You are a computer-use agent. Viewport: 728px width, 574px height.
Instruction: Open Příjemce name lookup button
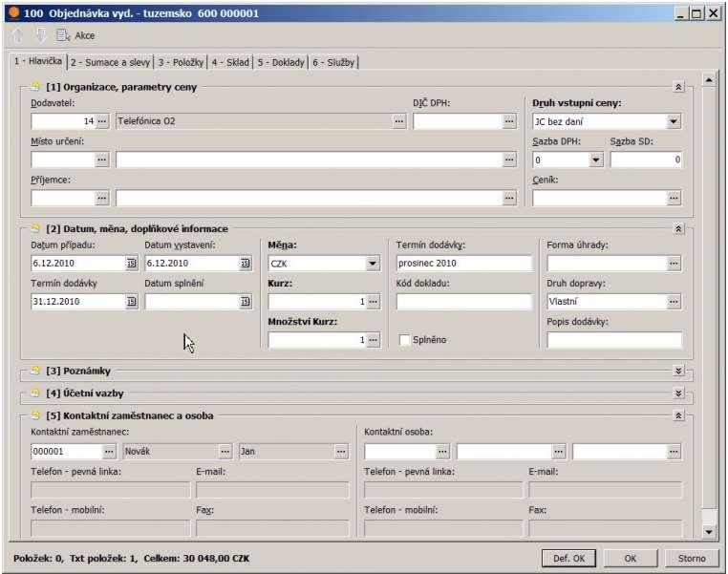coord(509,198)
